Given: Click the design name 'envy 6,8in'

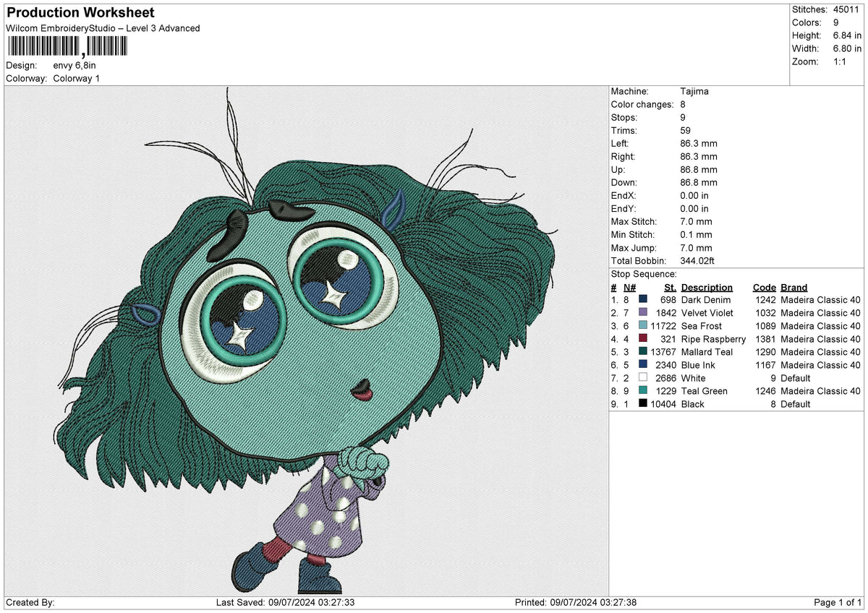Looking at the screenshot, I should (75, 65).
